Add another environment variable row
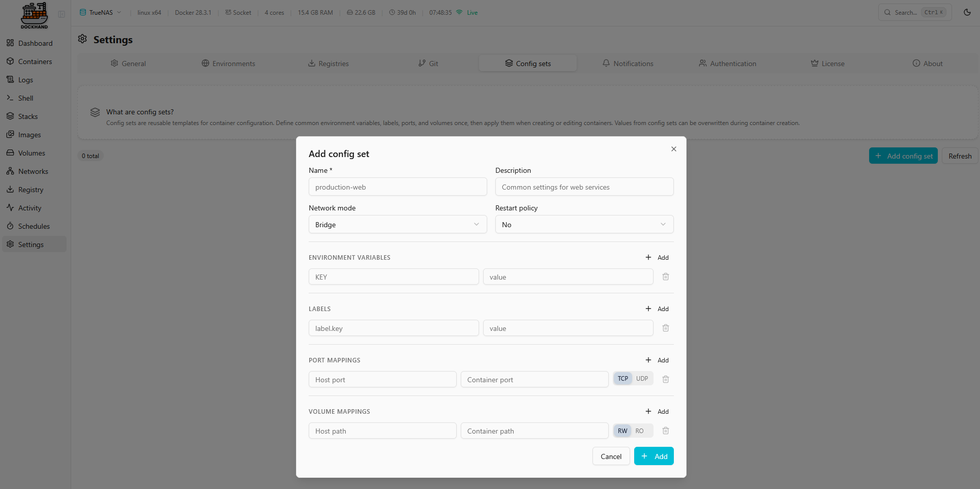Viewport: 980px width, 489px height. click(657, 258)
